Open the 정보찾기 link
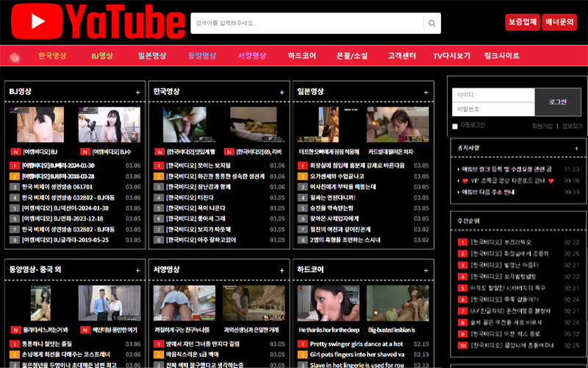 point(572,126)
